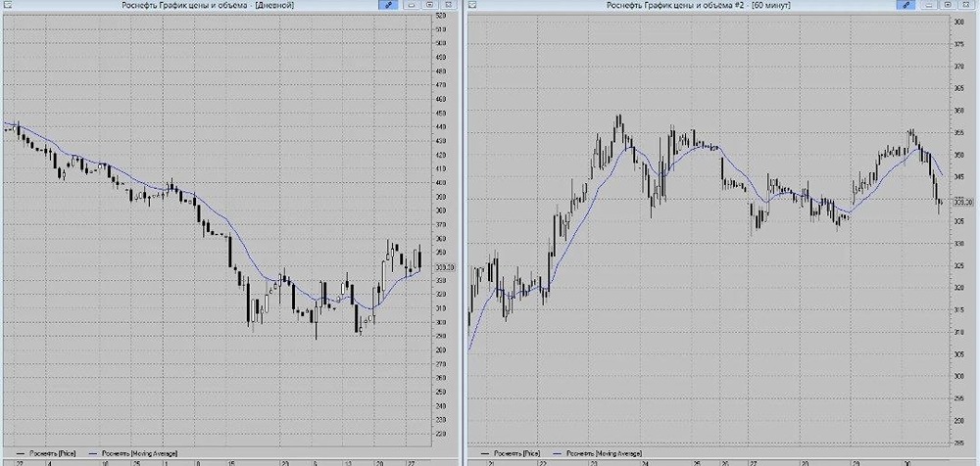Click the current price label on the 60-minute chart axis
The width and height of the screenshot is (980, 466).
[963, 202]
